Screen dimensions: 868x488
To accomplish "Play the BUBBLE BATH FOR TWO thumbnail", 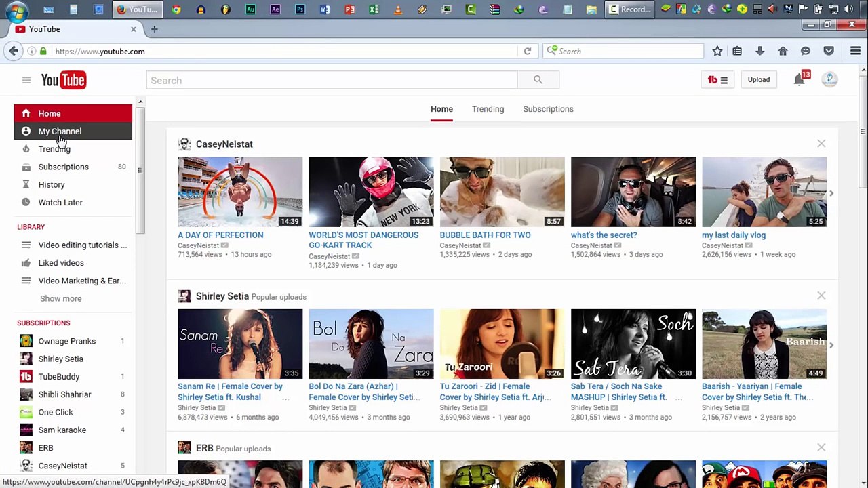I will [x=502, y=192].
